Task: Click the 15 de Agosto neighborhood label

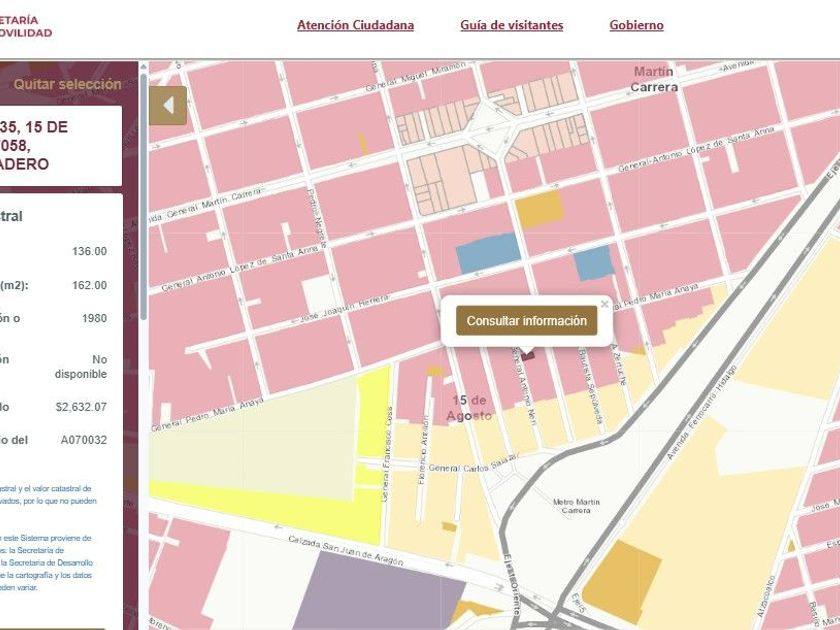Action: (469, 407)
